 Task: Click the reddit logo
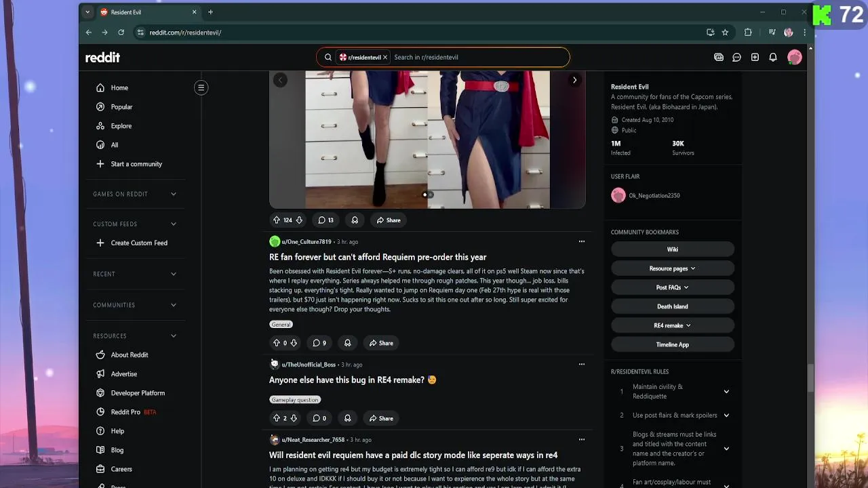coord(102,58)
